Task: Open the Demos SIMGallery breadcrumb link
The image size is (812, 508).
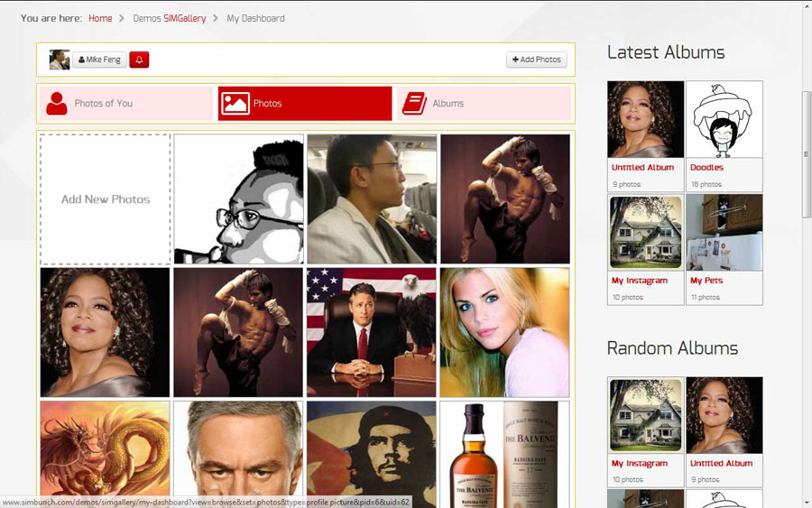Action: 170,18
